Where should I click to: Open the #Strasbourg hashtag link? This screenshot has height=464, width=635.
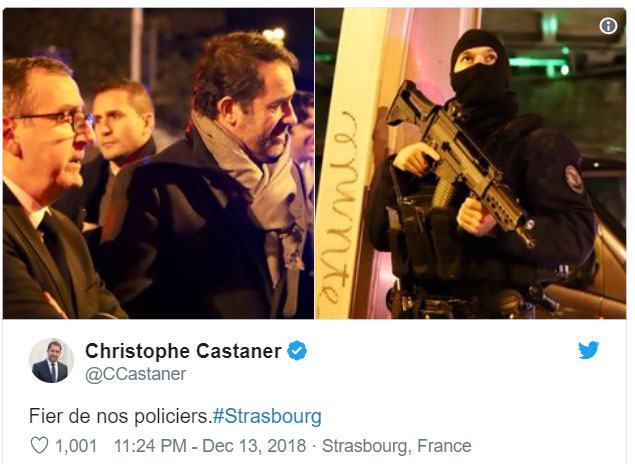267,416
